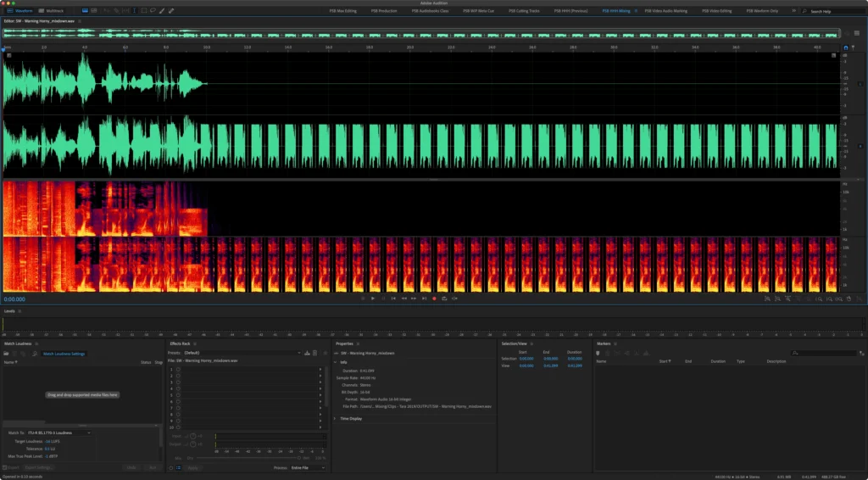Image resolution: width=868 pixels, height=480 pixels.
Task: Add Cue Marker icon in Markers panel
Action: (598, 354)
